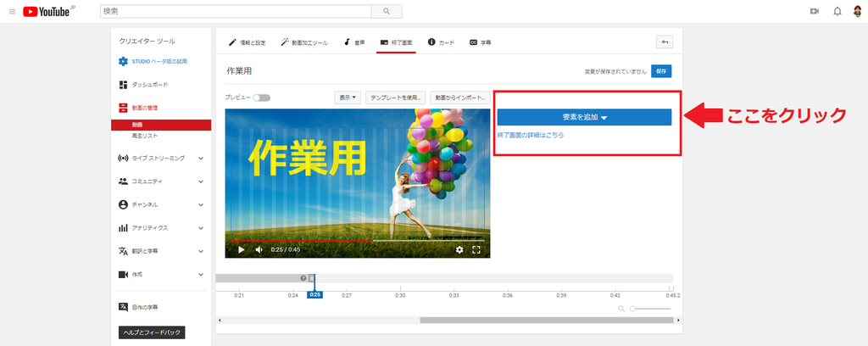This screenshot has height=346, width=868.
Task: Switch to the 音声 tab
Action: 354,42
